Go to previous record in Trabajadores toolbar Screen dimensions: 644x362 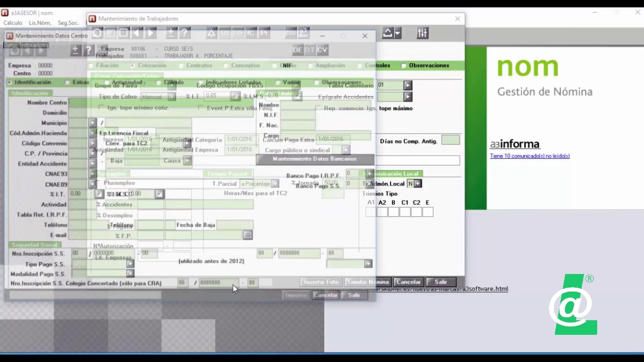tap(136, 33)
